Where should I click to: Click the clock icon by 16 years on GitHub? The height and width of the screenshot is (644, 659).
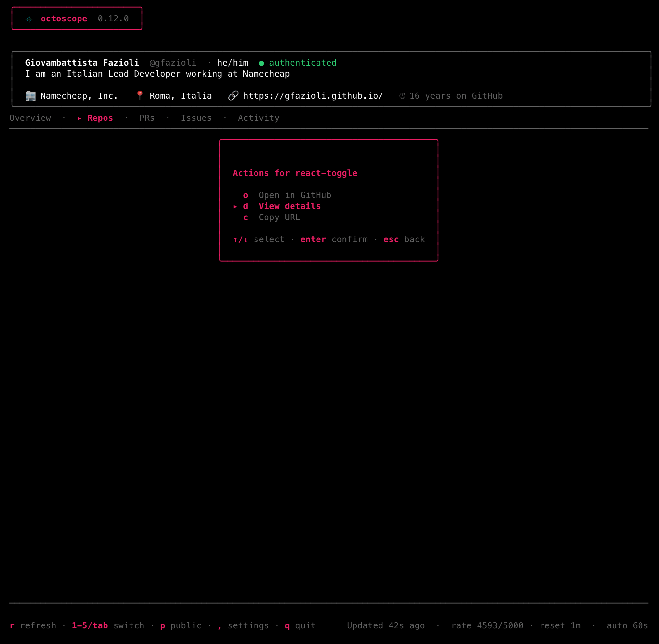[x=402, y=96]
